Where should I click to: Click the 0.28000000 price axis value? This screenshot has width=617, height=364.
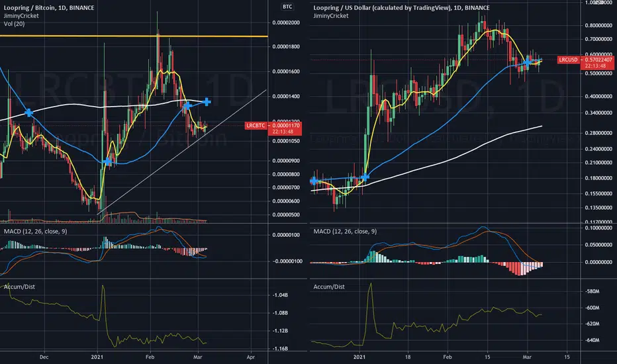click(598, 133)
